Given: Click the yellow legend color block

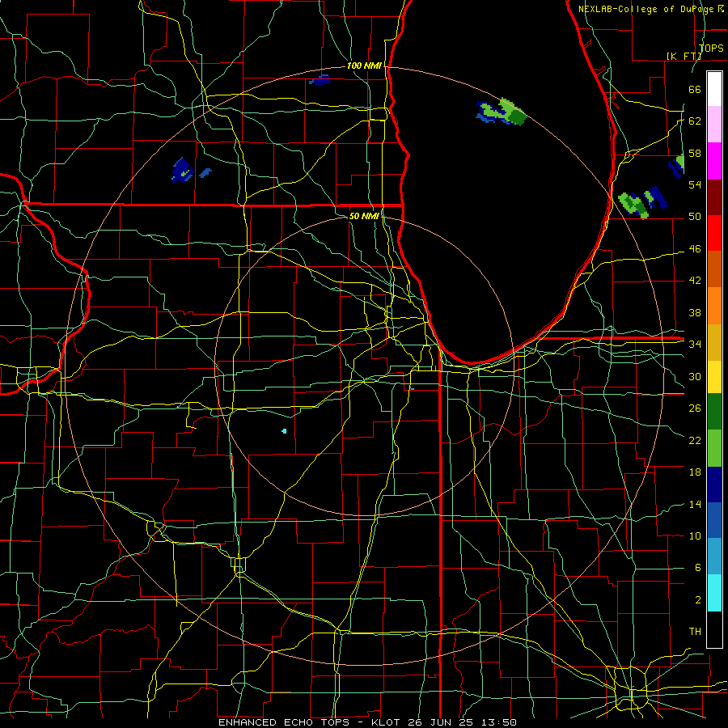Looking at the screenshot, I should [x=714, y=377].
